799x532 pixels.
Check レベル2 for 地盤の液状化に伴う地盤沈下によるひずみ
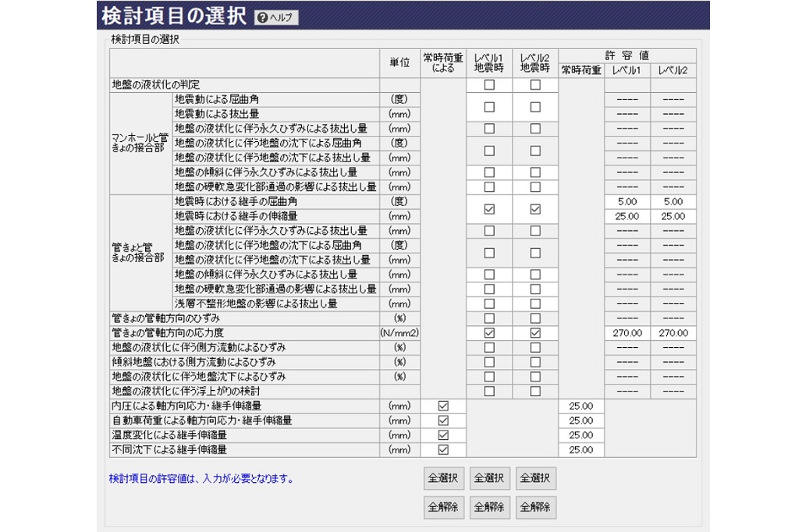[535, 377]
